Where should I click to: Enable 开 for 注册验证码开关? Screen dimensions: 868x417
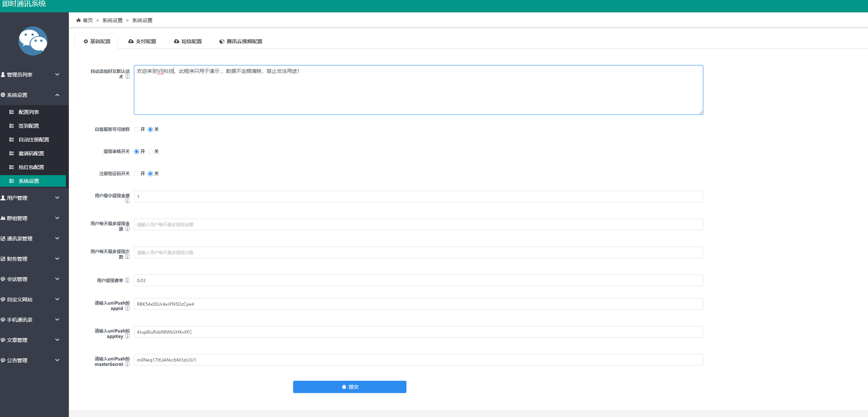click(x=137, y=173)
